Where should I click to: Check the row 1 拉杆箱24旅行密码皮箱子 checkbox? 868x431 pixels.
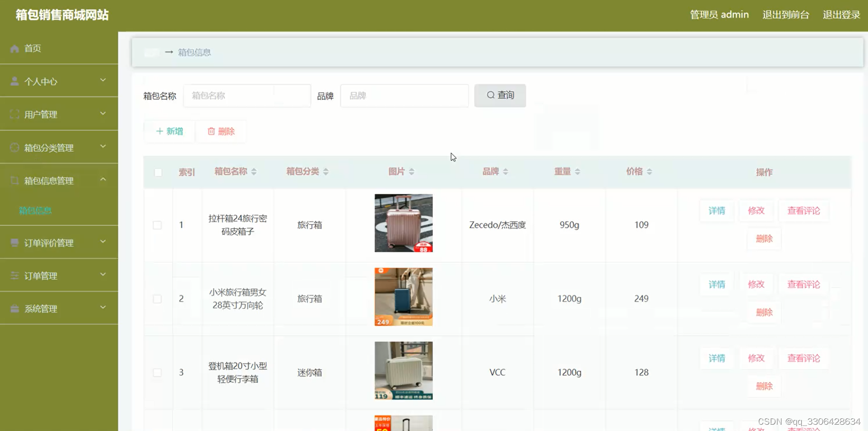157,225
